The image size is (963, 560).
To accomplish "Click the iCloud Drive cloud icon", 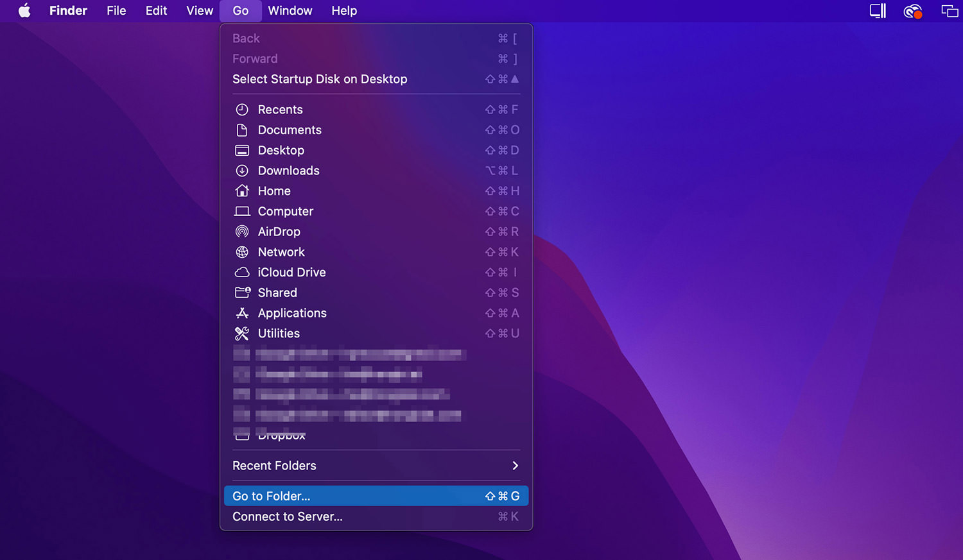I will click(242, 273).
